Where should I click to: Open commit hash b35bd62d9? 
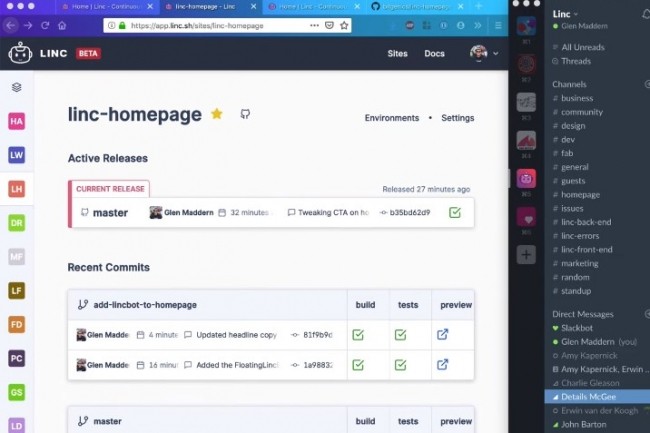410,213
